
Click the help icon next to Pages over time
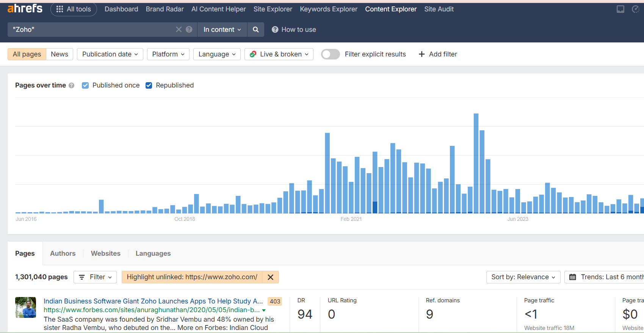coord(71,86)
